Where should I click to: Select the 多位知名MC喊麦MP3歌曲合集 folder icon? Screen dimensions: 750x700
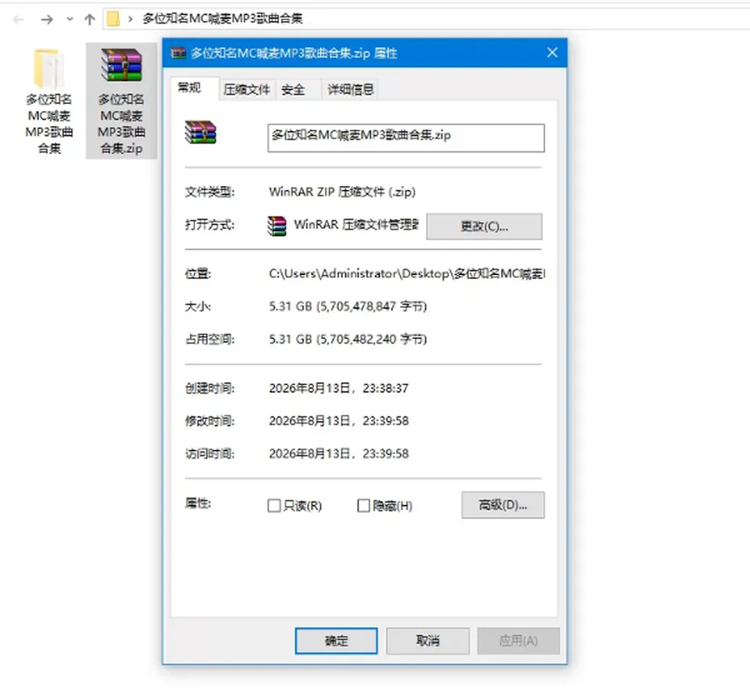point(49,101)
